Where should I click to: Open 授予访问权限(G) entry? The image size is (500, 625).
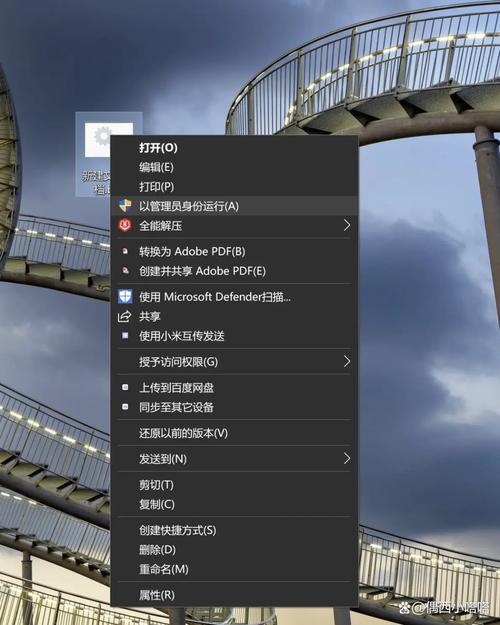(234, 362)
